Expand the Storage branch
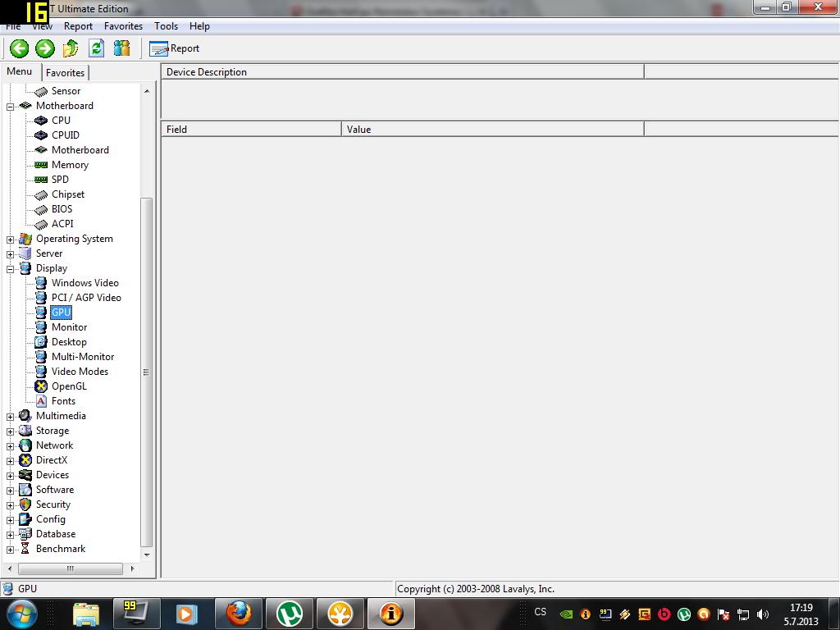840x630 pixels. [10, 431]
